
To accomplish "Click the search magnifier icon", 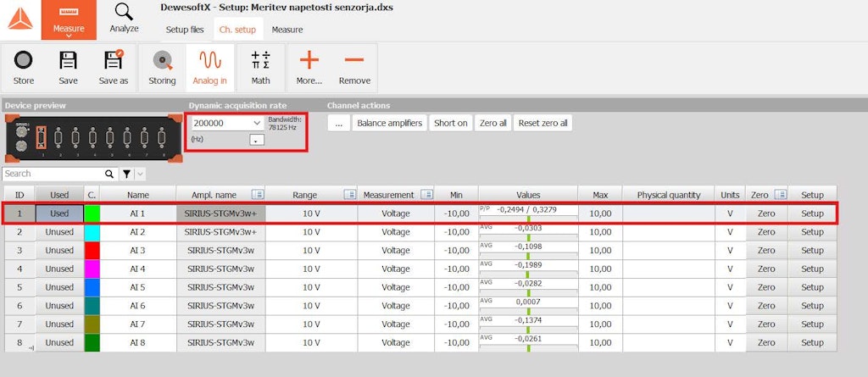I will [x=109, y=174].
